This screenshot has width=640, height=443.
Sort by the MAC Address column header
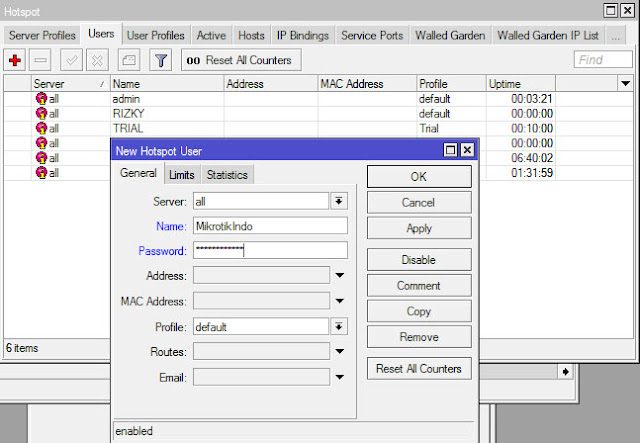(367, 84)
